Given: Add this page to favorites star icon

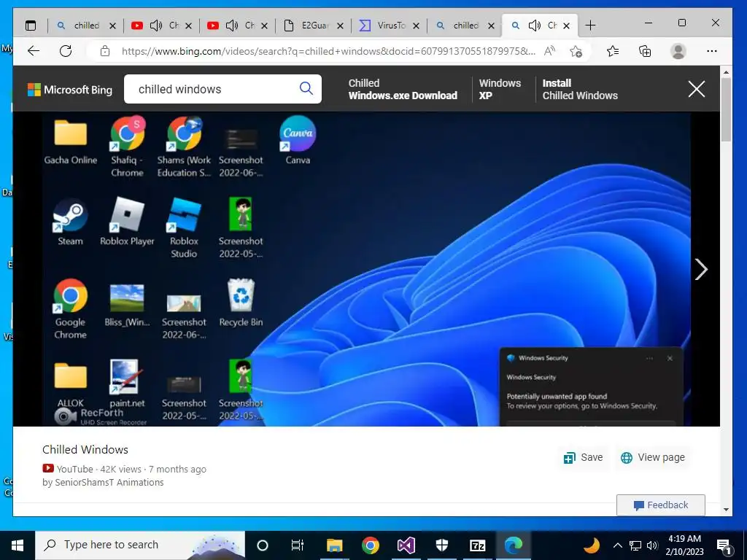Looking at the screenshot, I should click(x=576, y=51).
